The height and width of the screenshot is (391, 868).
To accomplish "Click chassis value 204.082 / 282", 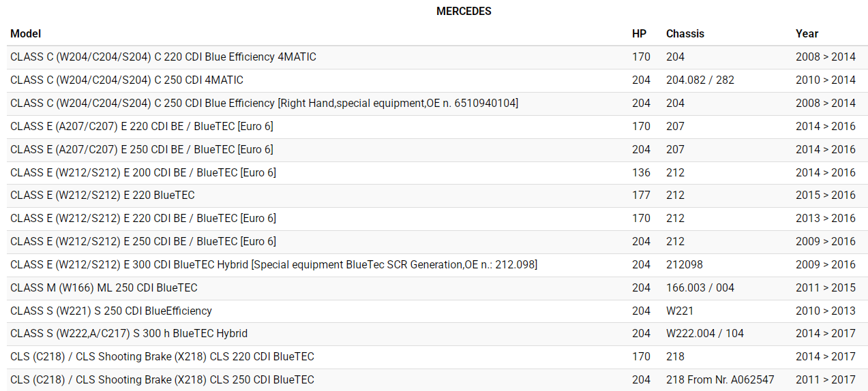I will [700, 80].
